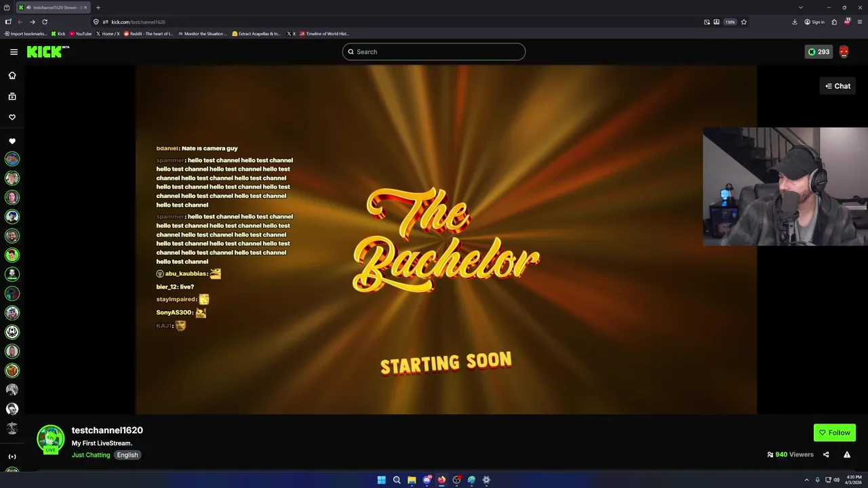Select the filled white heart sidebar icon
868x488 pixels.
(x=12, y=141)
